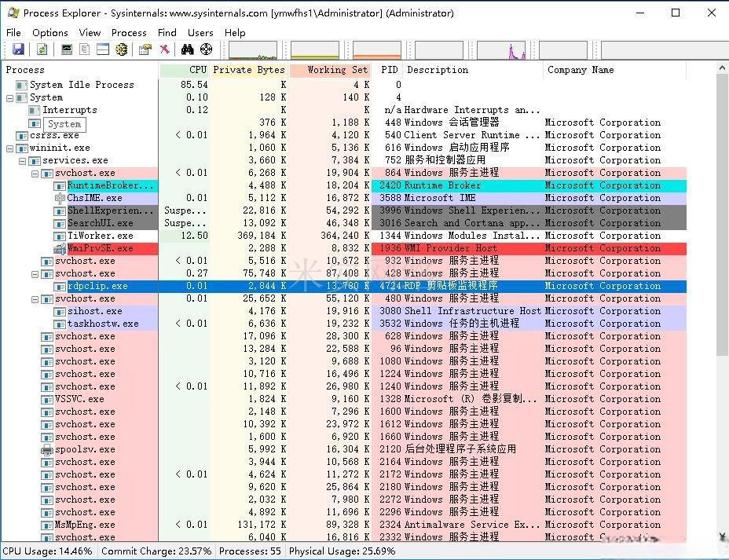
Task: Collapse the wininit.exe tree node
Action: pos(9,148)
